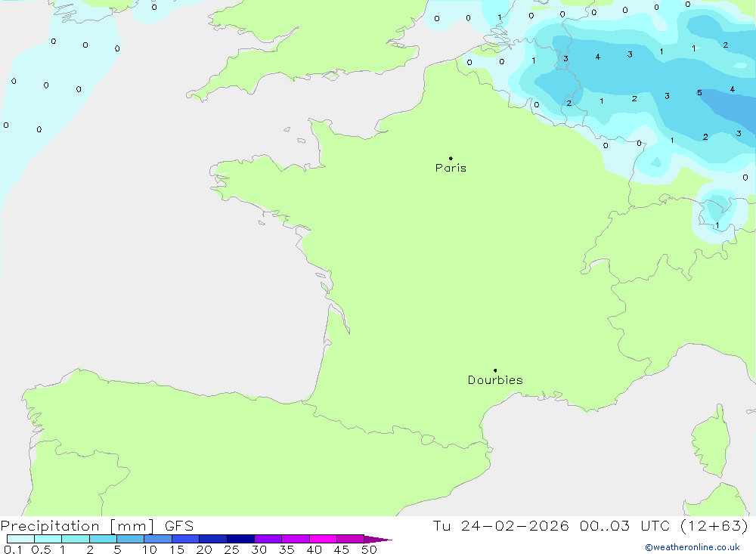Click the forecast offset '(12+63)' text

point(714,526)
